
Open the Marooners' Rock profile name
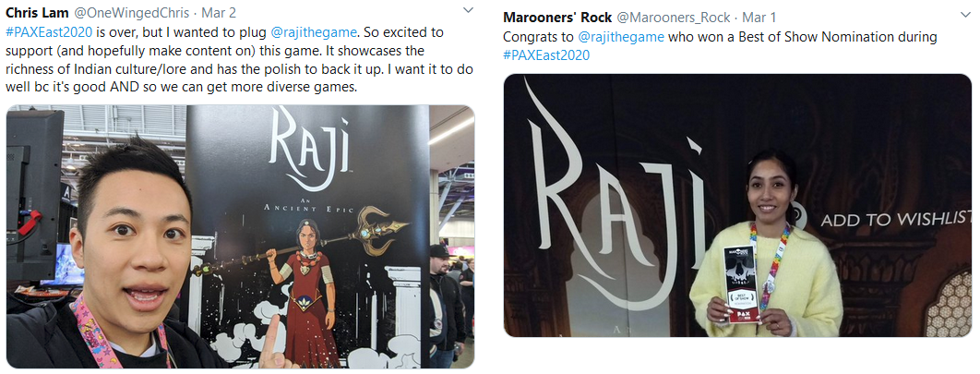(x=557, y=18)
